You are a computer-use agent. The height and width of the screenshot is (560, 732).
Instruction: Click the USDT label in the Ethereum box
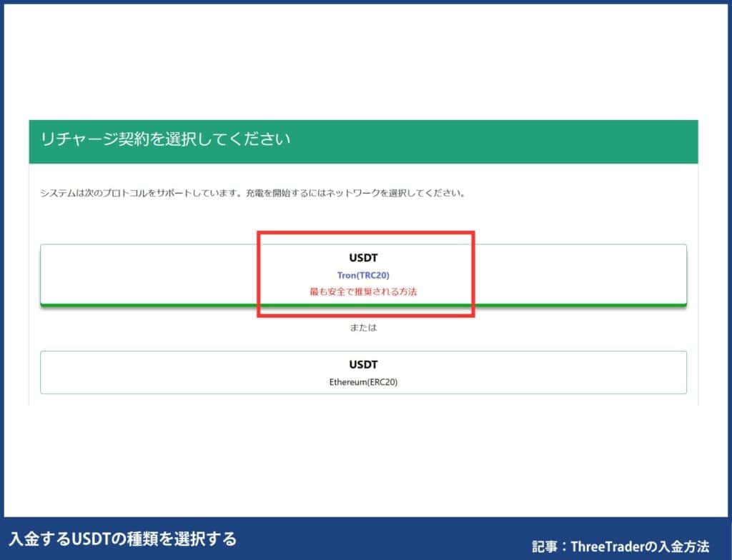pyautogui.click(x=365, y=364)
